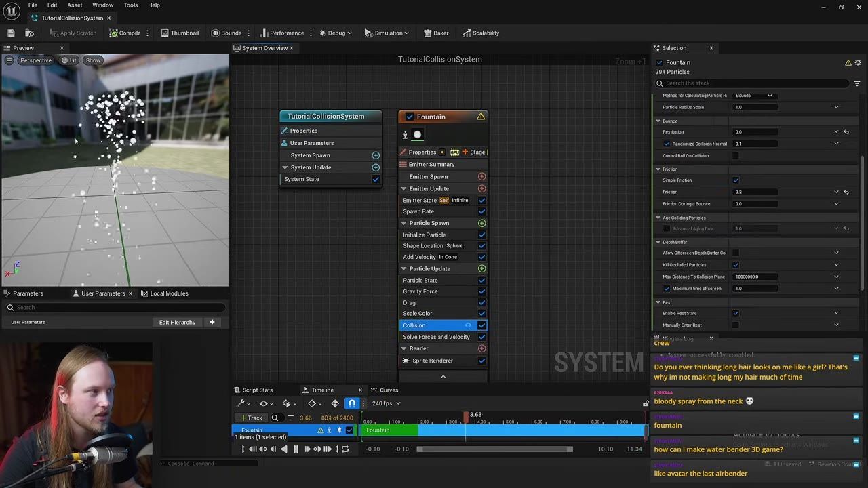Enable Control Roll On Collision checkbox
This screenshot has width=868, height=488.
click(736, 156)
